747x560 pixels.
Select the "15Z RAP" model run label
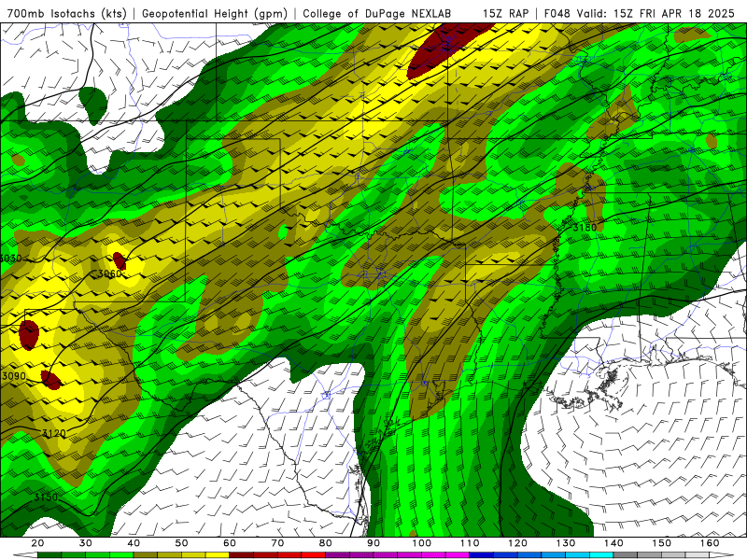click(x=505, y=13)
